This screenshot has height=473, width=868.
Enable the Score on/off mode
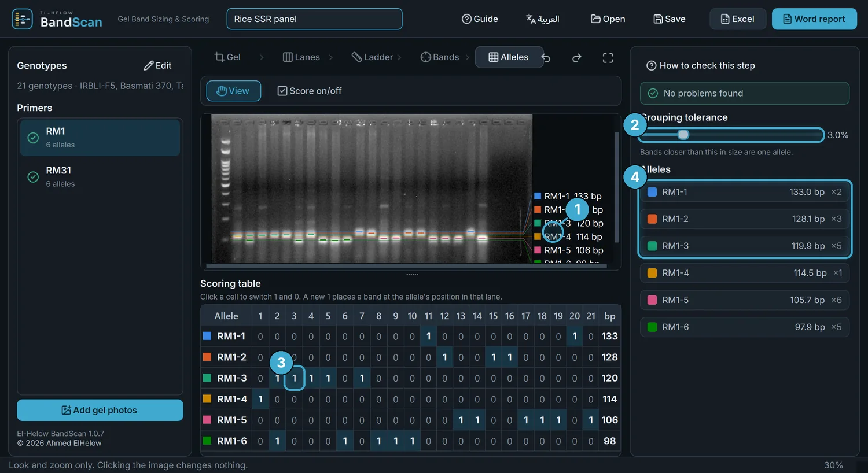310,91
